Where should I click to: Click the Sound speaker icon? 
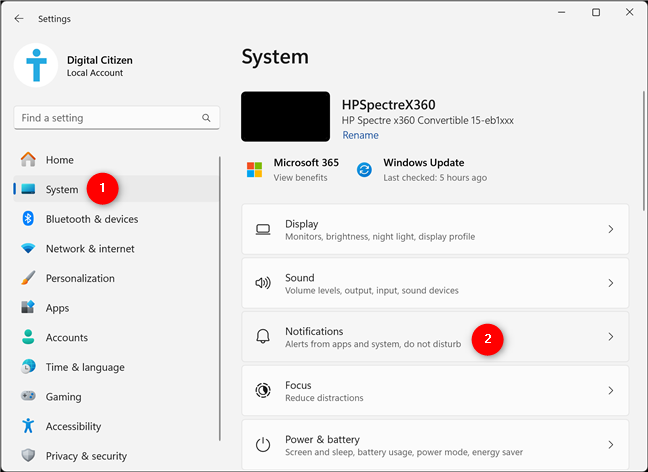click(x=263, y=283)
